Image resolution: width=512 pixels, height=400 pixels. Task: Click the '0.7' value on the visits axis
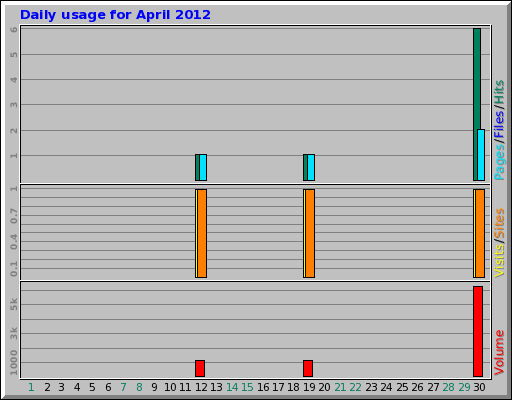14,216
